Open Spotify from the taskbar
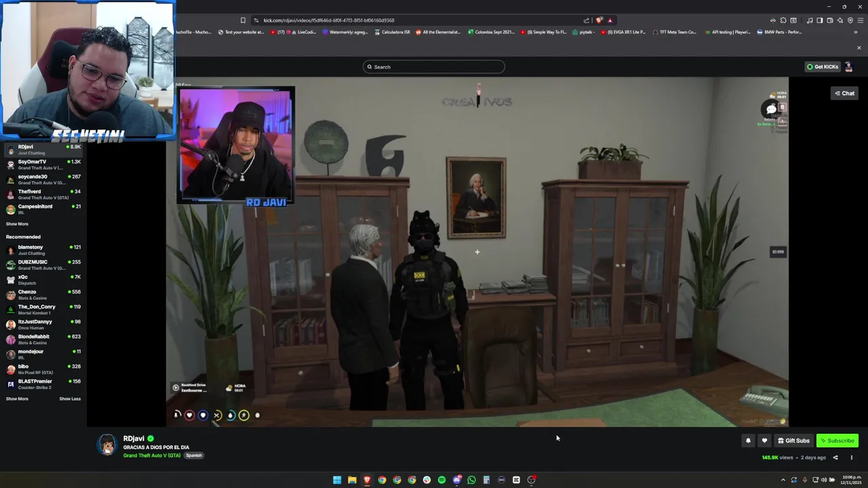The height and width of the screenshot is (488, 868). (x=441, y=480)
